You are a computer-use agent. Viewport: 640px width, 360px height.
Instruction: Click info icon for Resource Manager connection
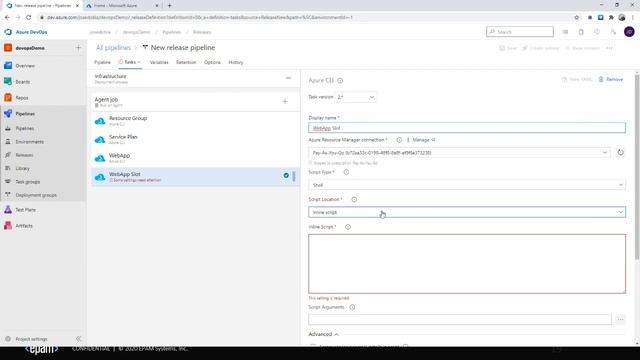click(x=399, y=140)
